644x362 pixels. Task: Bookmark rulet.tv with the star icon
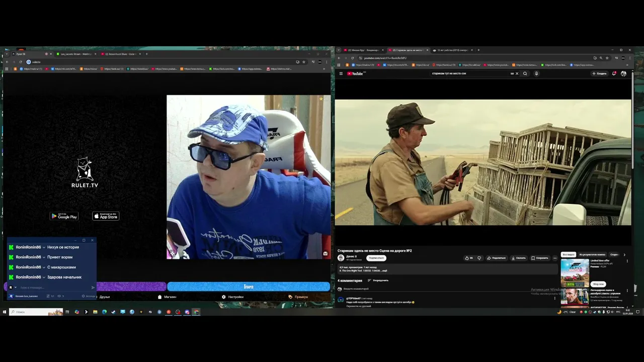point(304,62)
